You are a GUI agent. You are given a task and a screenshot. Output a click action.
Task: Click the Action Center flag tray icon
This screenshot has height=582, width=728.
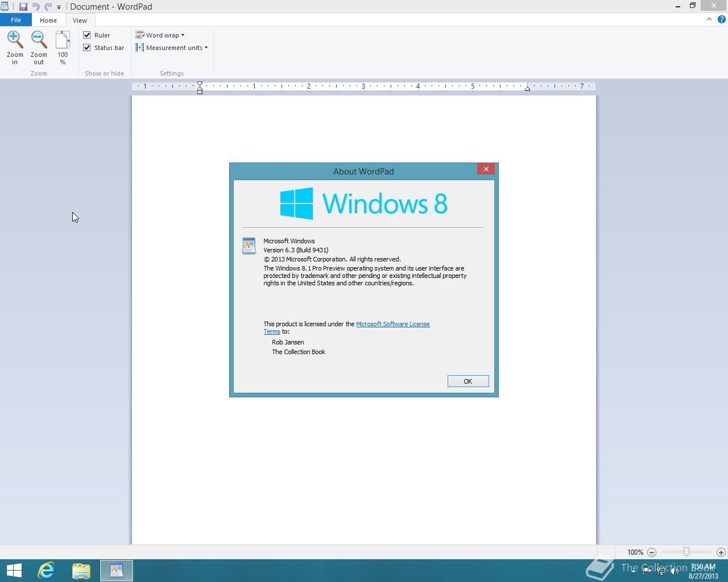coord(647,571)
